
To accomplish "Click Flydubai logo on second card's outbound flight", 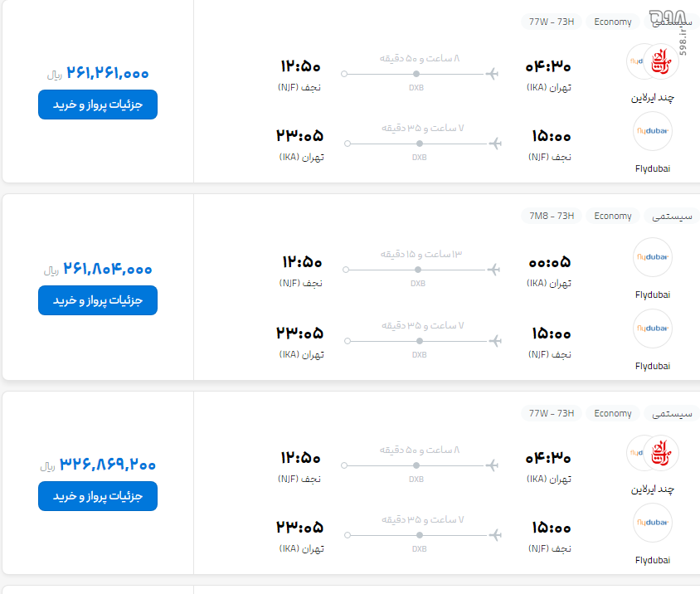I will tap(653, 257).
